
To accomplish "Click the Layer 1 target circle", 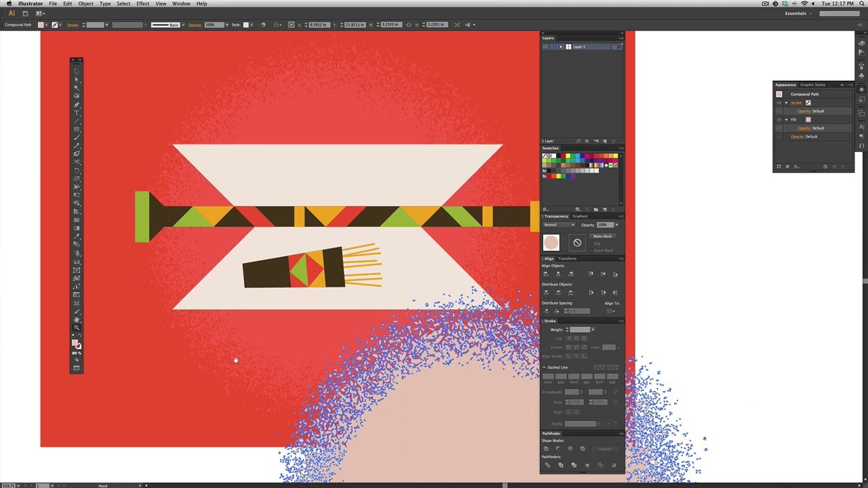I will 614,47.
